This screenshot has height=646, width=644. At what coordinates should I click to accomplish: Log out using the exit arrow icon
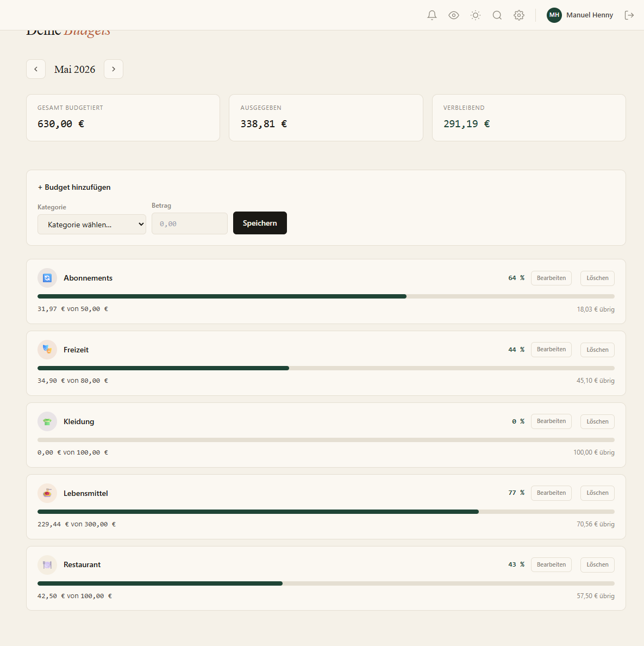629,15
